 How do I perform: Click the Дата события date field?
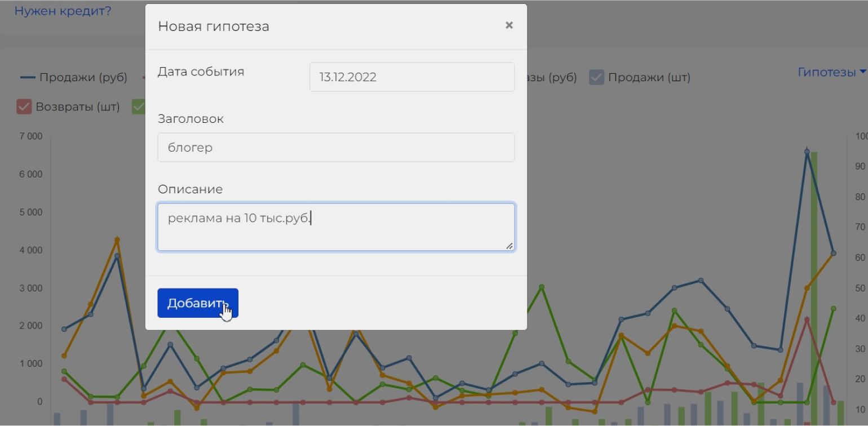[x=411, y=77]
